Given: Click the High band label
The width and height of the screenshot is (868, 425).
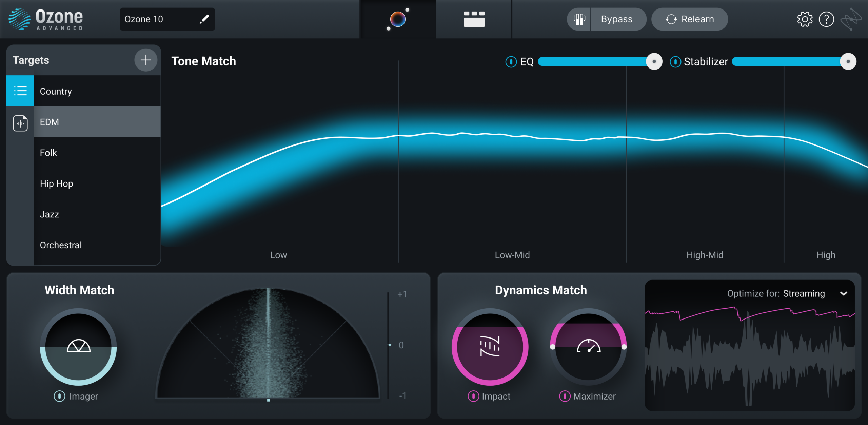Looking at the screenshot, I should (x=826, y=255).
